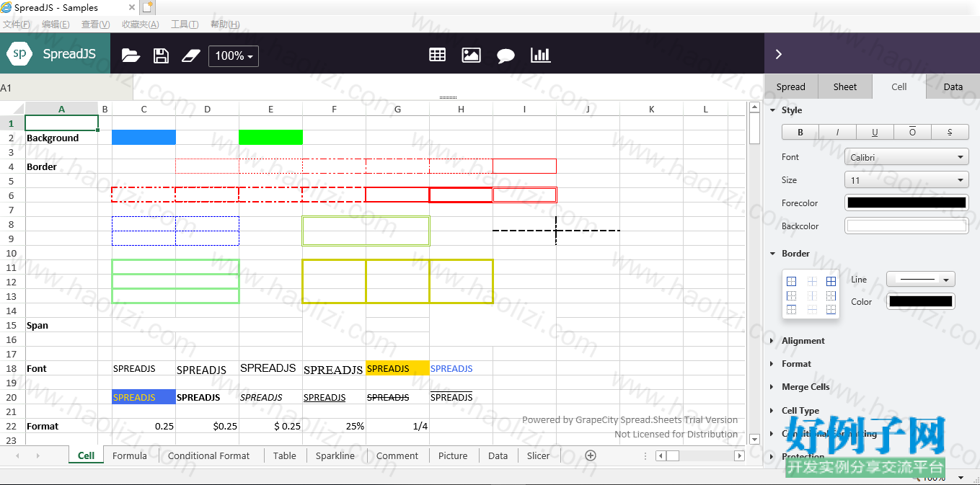
Task: Go to next sheet tabs arrow
Action: click(37, 455)
